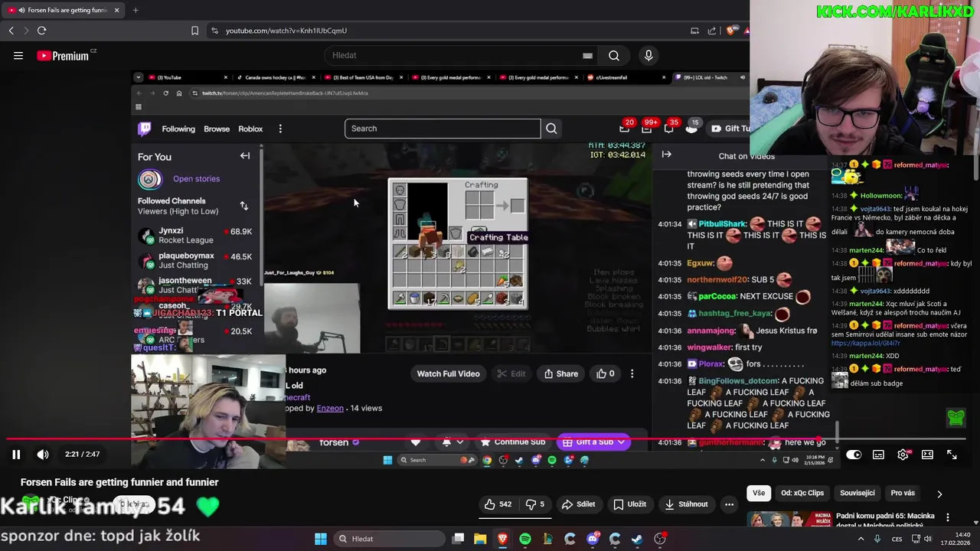Like the video showing 542 likes
This screenshot has height=551, width=980.
[498, 504]
